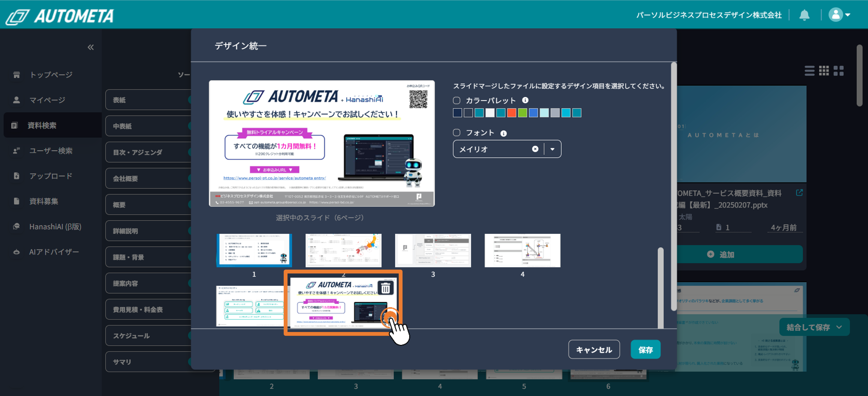
Task: Select the 詳細説明 category button
Action: 148,231
